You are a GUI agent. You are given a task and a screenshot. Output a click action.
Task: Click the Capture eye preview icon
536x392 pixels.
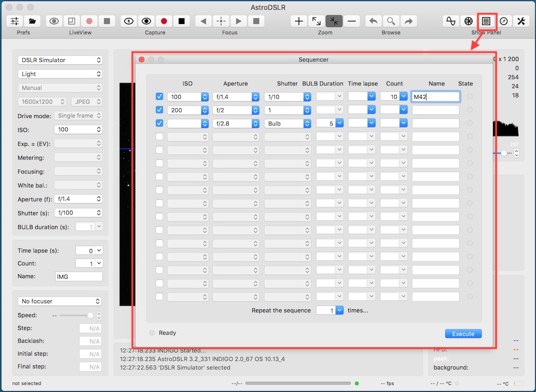(146, 21)
